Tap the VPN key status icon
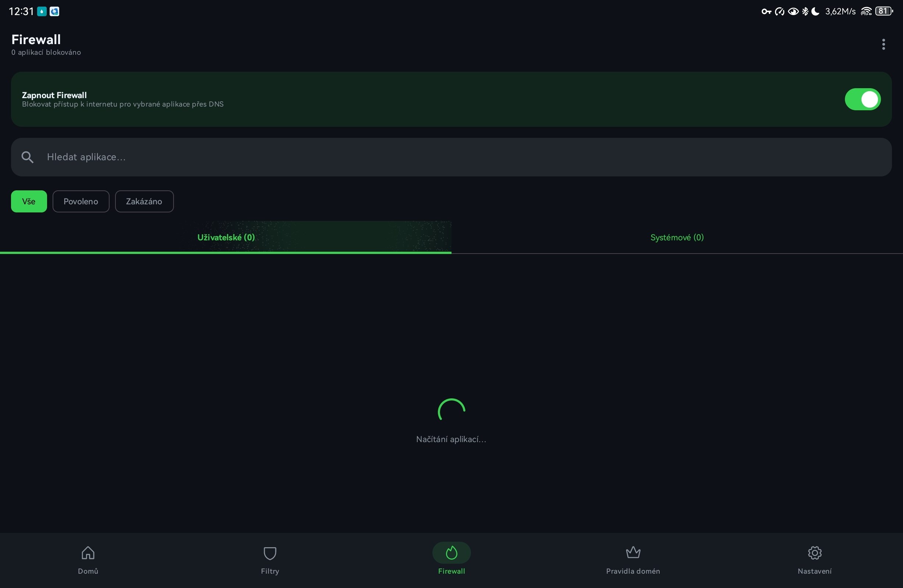 pos(766,11)
